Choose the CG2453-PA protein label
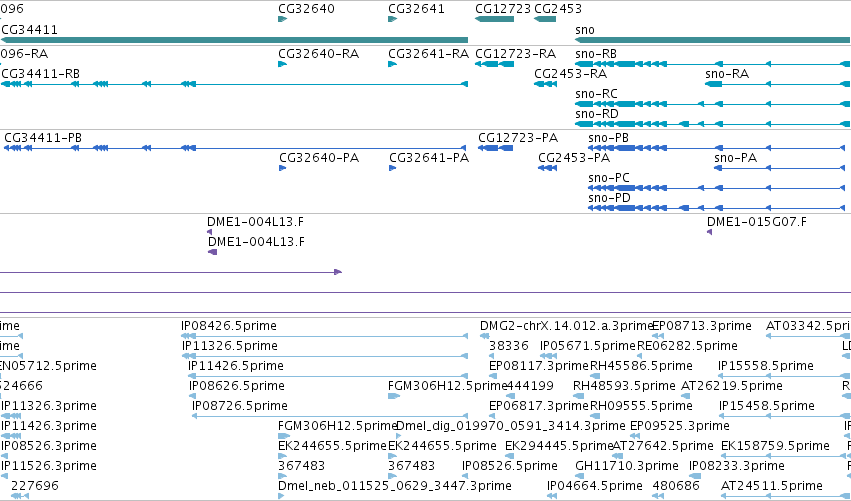 click(574, 158)
